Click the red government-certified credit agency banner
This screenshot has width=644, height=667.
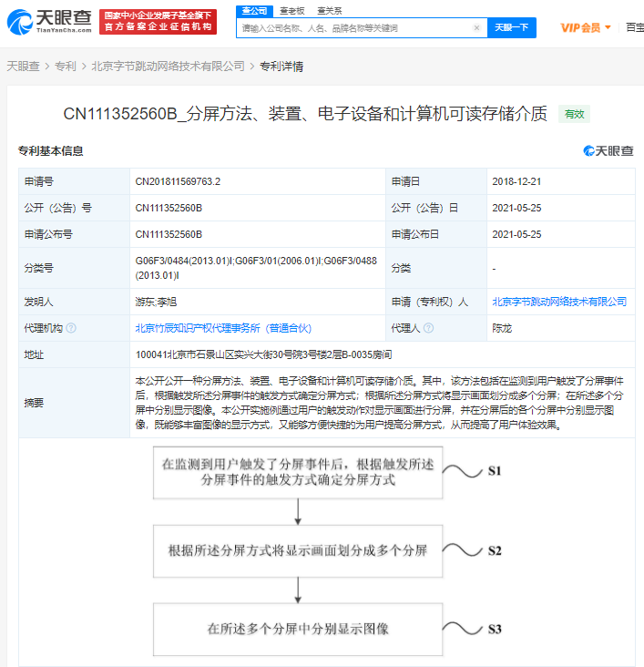(158, 22)
